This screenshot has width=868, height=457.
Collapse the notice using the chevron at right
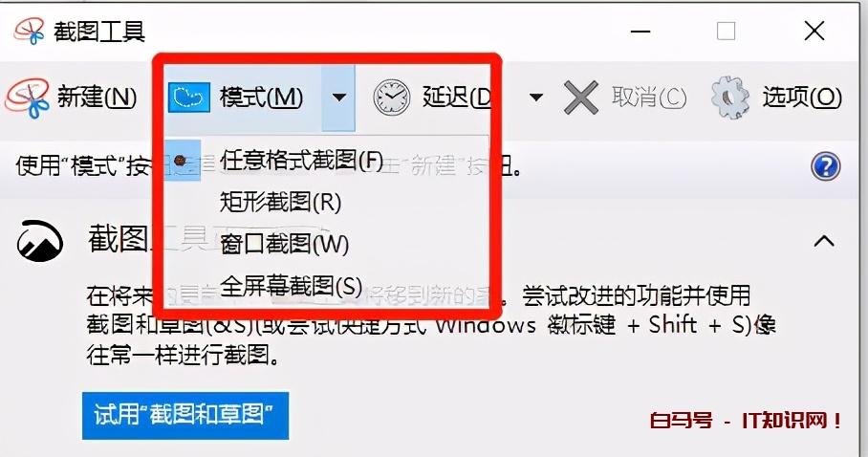pyautogui.click(x=824, y=241)
